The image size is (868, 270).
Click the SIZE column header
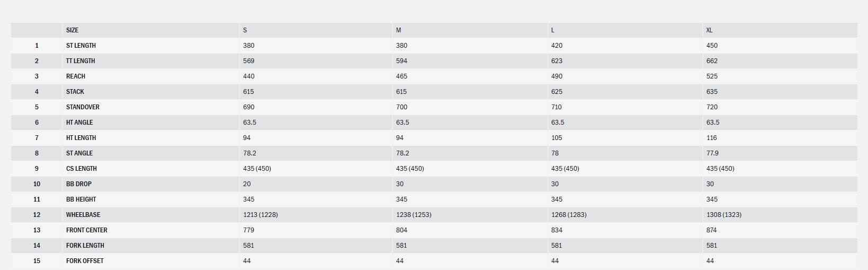click(x=72, y=30)
